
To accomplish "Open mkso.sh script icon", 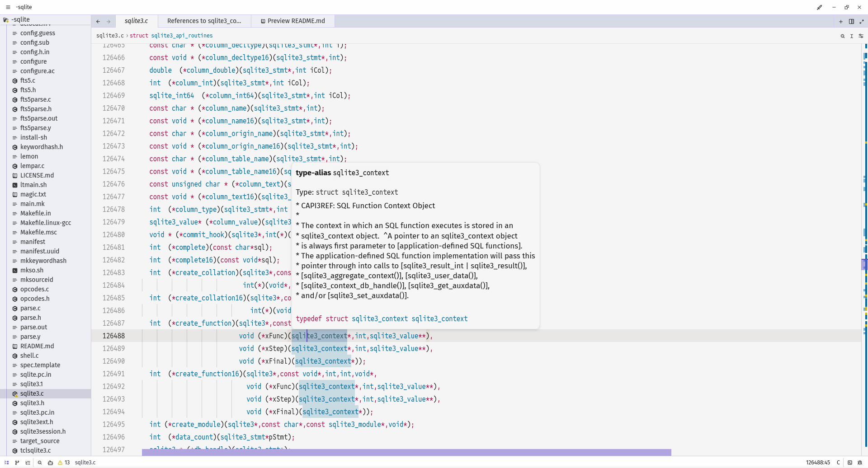I will tap(15, 271).
